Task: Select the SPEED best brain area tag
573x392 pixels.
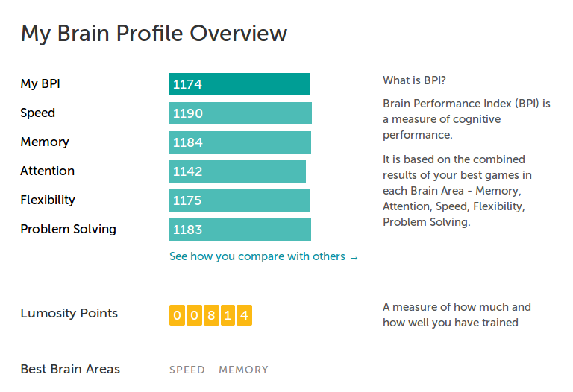Action: [187, 370]
